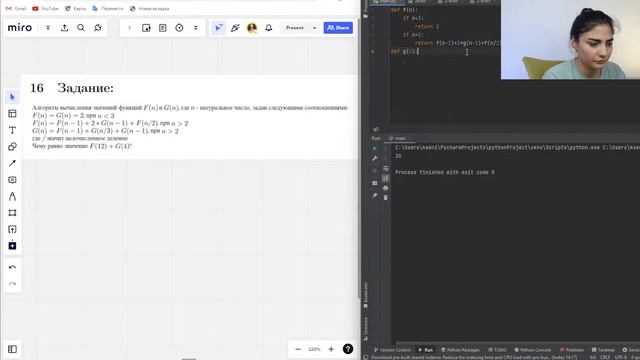The image size is (640, 360).
Task: Click the Present button
Action: 295,28
